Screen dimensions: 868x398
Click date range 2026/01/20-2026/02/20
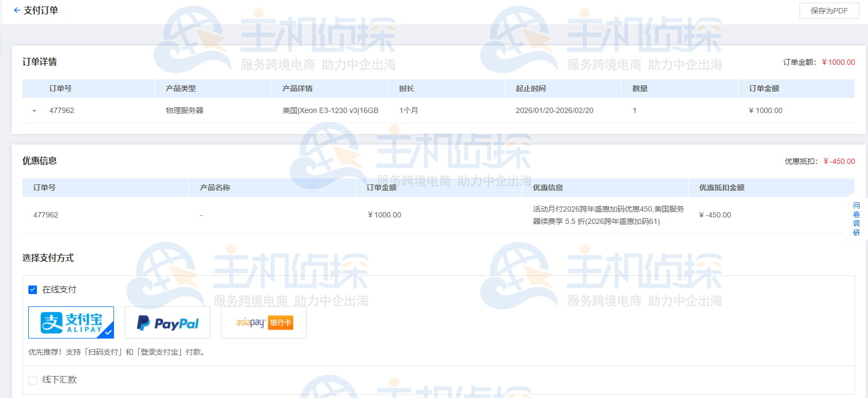point(554,110)
